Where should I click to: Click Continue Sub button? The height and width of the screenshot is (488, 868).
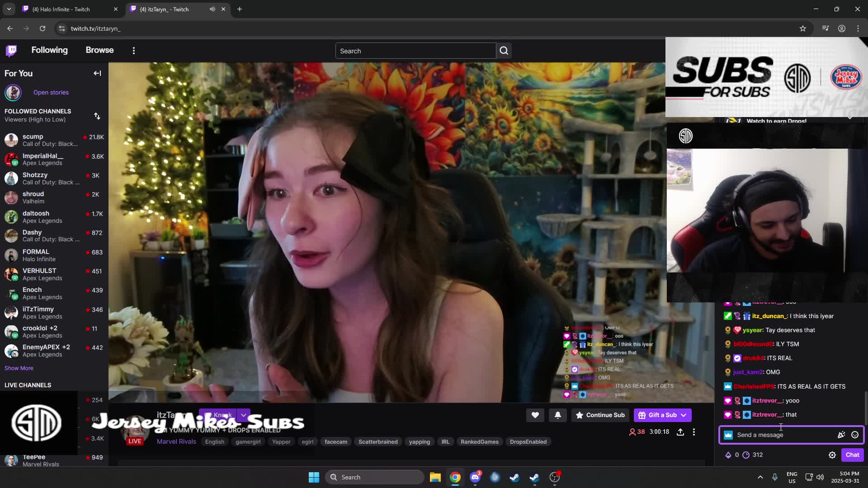coord(600,415)
